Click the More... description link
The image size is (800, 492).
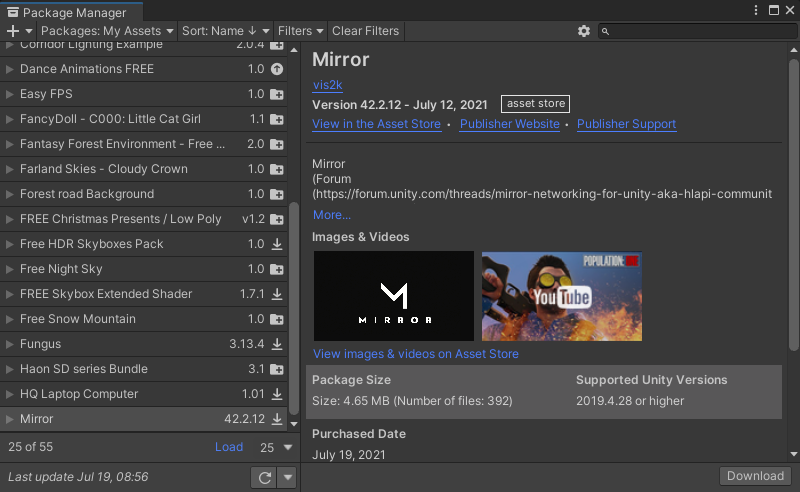coord(332,215)
